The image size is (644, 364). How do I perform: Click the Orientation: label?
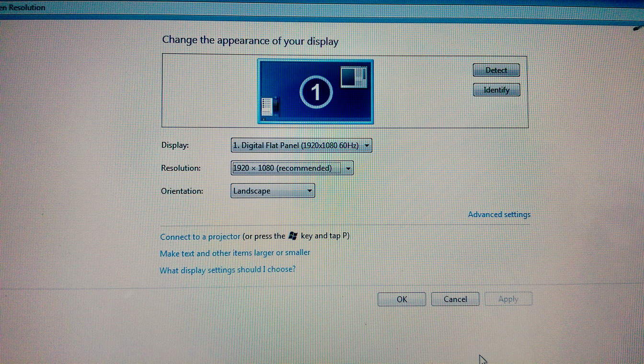(182, 191)
